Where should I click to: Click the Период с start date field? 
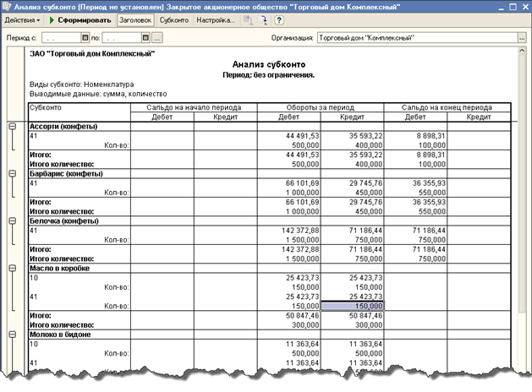[x=61, y=38]
